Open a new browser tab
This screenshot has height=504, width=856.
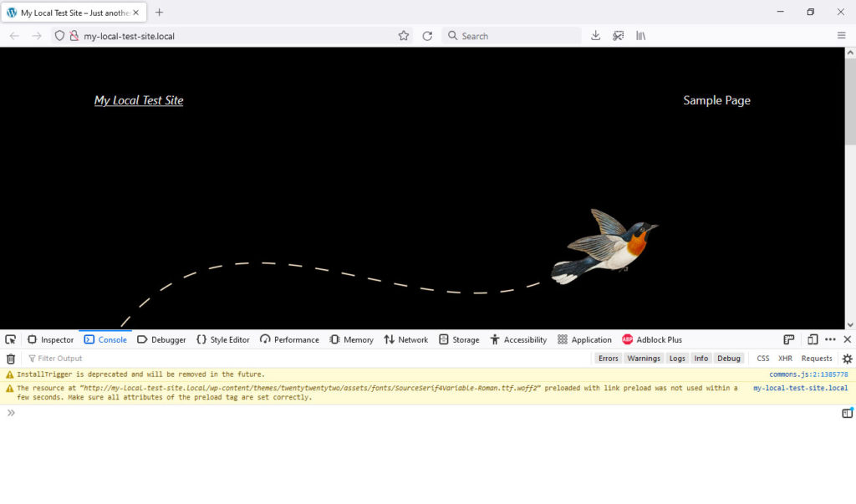pos(159,12)
